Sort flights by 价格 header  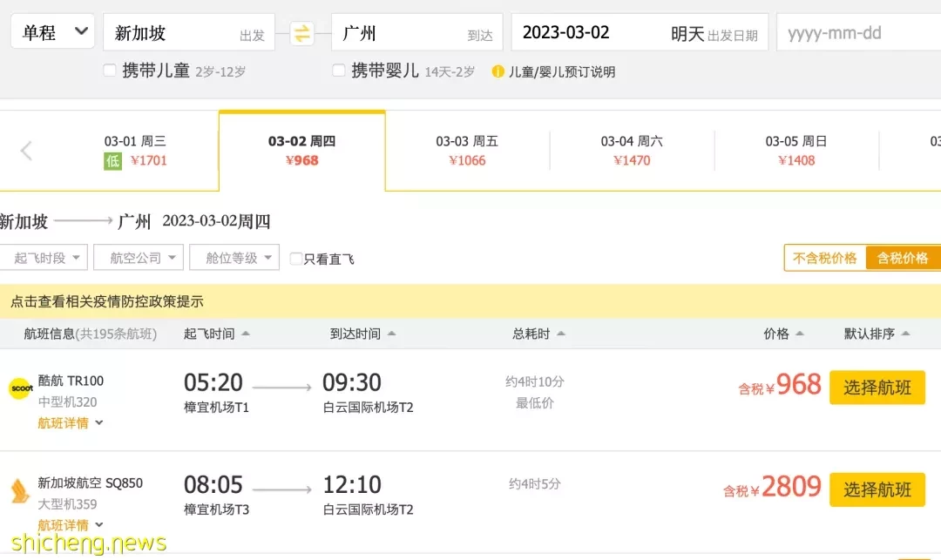pos(776,334)
